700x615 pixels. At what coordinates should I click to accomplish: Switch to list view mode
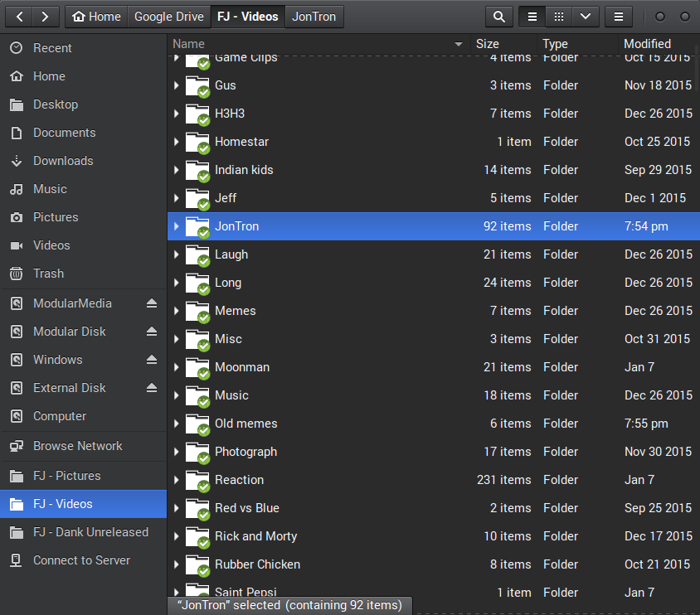tap(532, 17)
